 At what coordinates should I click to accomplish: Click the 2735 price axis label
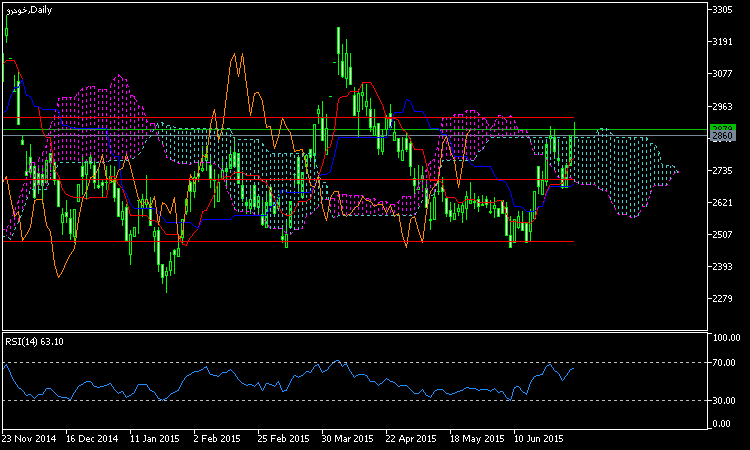(x=722, y=171)
